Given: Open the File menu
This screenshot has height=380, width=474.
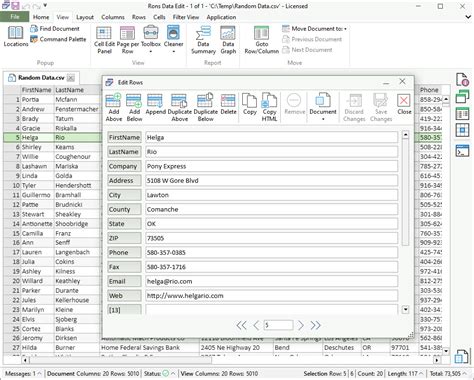Looking at the screenshot, I should pos(14,17).
